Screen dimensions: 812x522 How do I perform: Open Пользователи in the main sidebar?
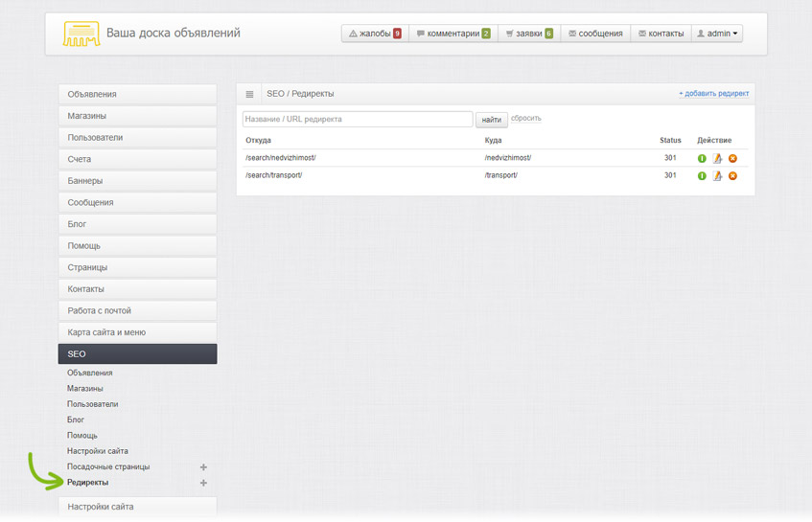pyautogui.click(x=137, y=138)
